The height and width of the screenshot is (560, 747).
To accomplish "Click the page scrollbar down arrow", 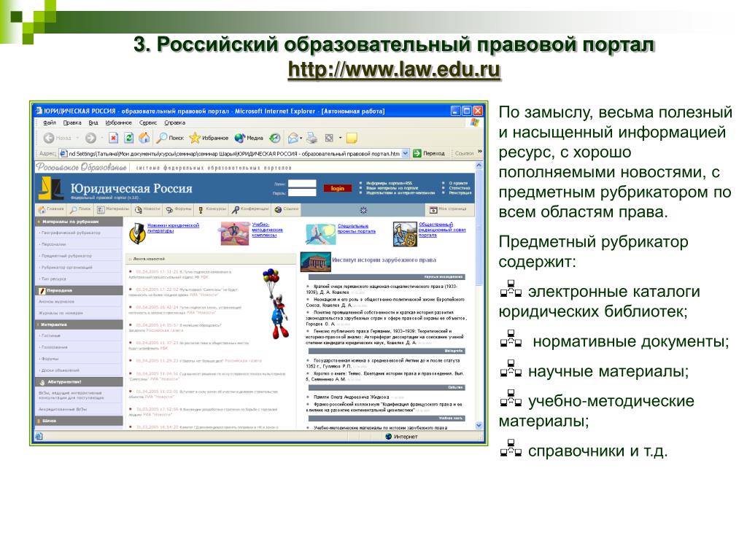I will tap(479, 425).
